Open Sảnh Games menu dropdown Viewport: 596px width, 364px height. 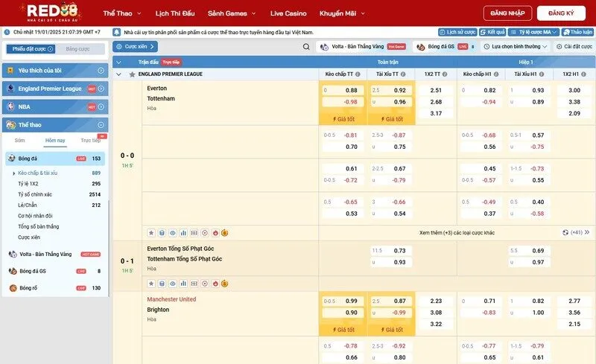click(232, 13)
